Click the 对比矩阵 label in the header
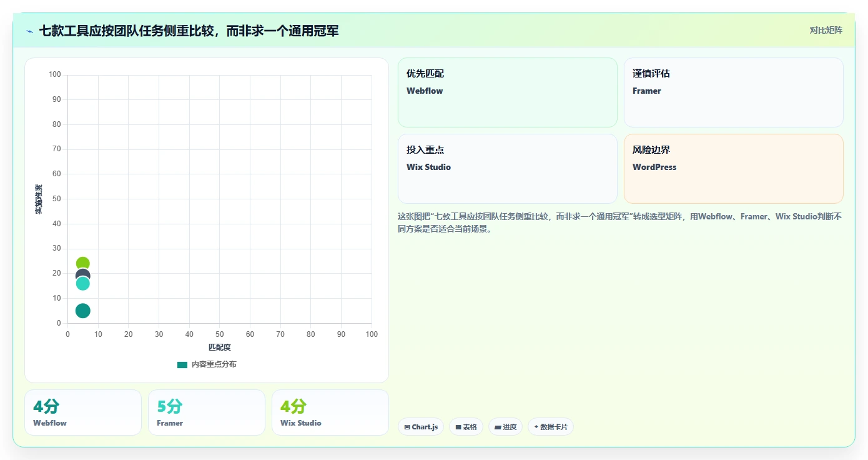 826,30
